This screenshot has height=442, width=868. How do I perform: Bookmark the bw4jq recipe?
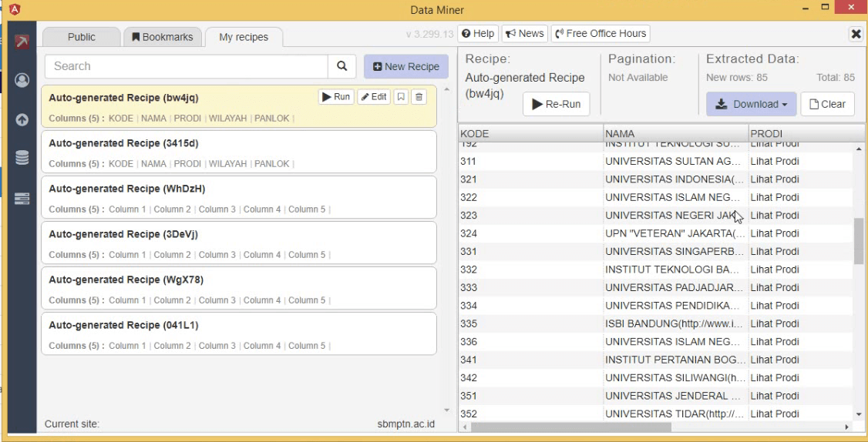point(400,97)
